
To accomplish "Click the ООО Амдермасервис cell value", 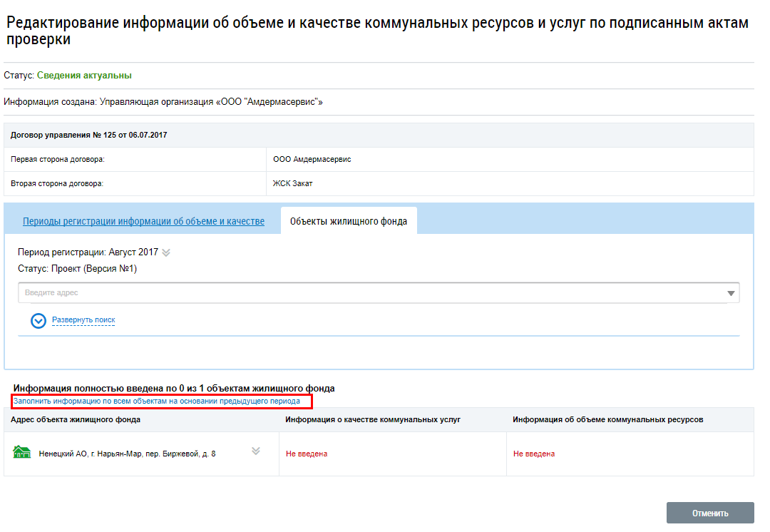I will (x=312, y=160).
